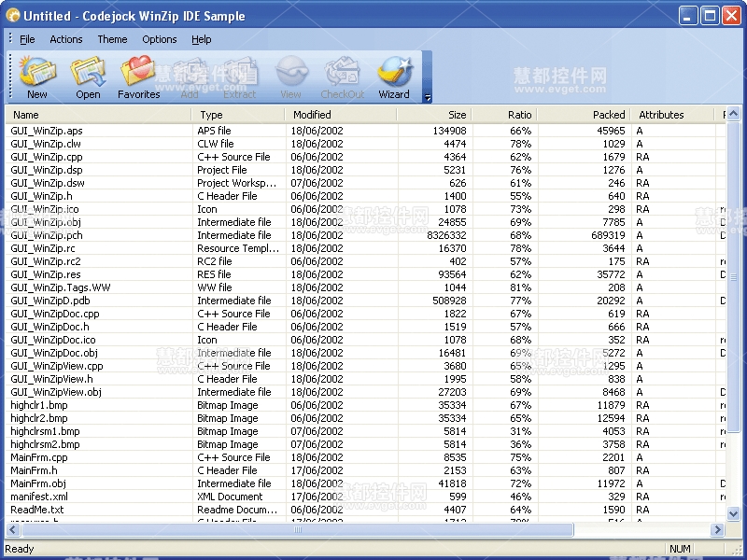Expand the toolbar options dropdown arrow
The width and height of the screenshot is (747, 560).
tap(428, 77)
